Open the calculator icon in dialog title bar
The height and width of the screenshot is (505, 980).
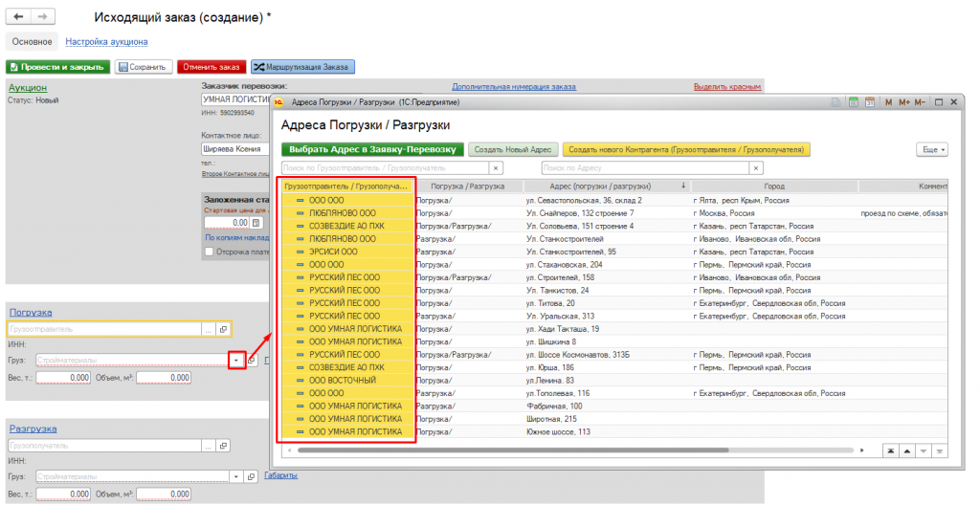click(x=853, y=102)
